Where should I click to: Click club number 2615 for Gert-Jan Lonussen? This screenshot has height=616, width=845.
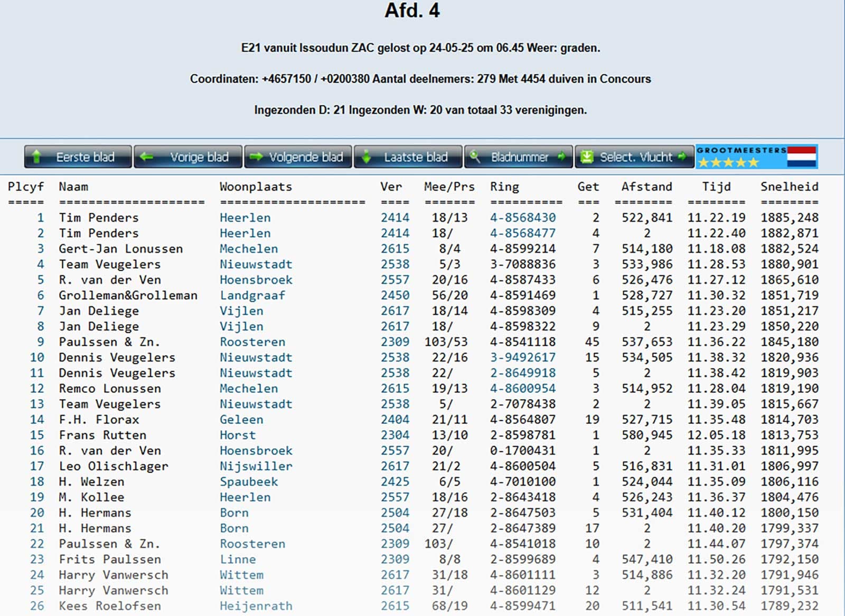(x=395, y=249)
